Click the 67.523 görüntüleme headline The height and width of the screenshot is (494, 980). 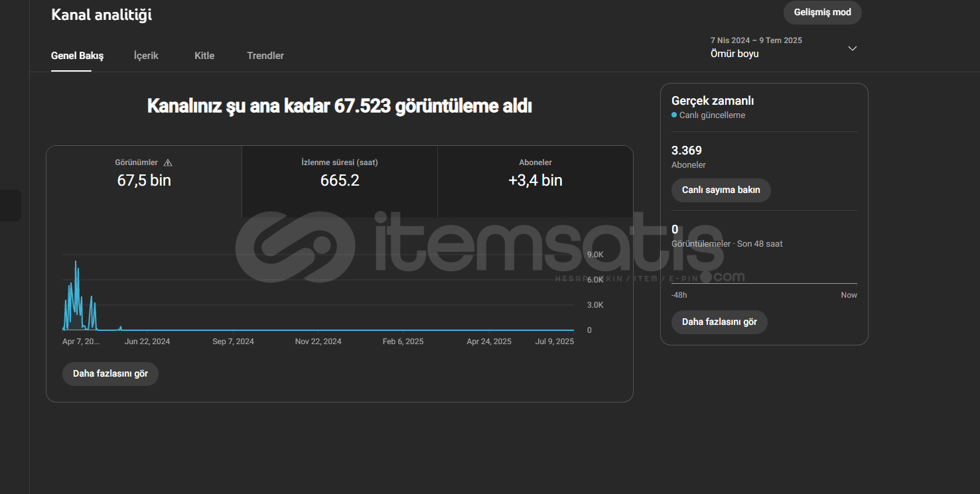(x=340, y=106)
